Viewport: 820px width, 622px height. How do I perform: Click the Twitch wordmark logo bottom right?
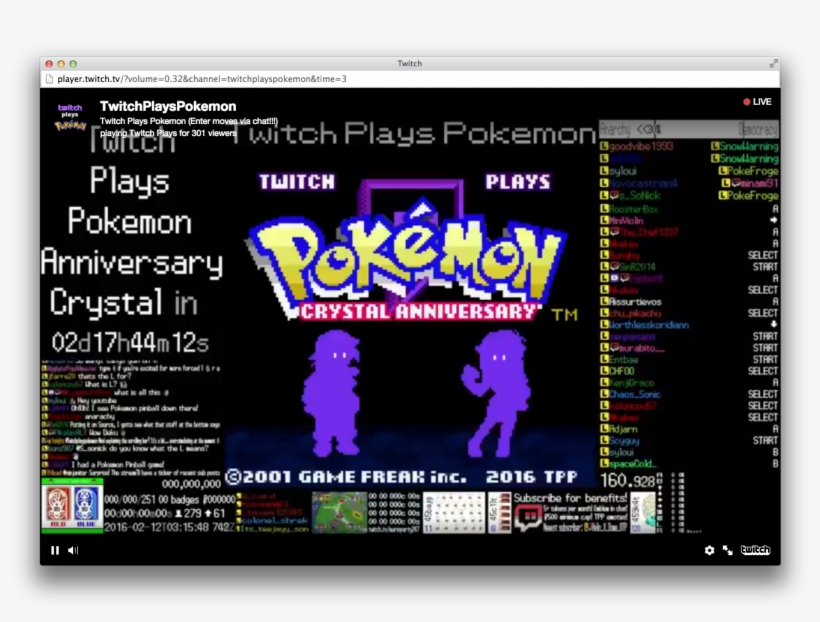(x=754, y=550)
